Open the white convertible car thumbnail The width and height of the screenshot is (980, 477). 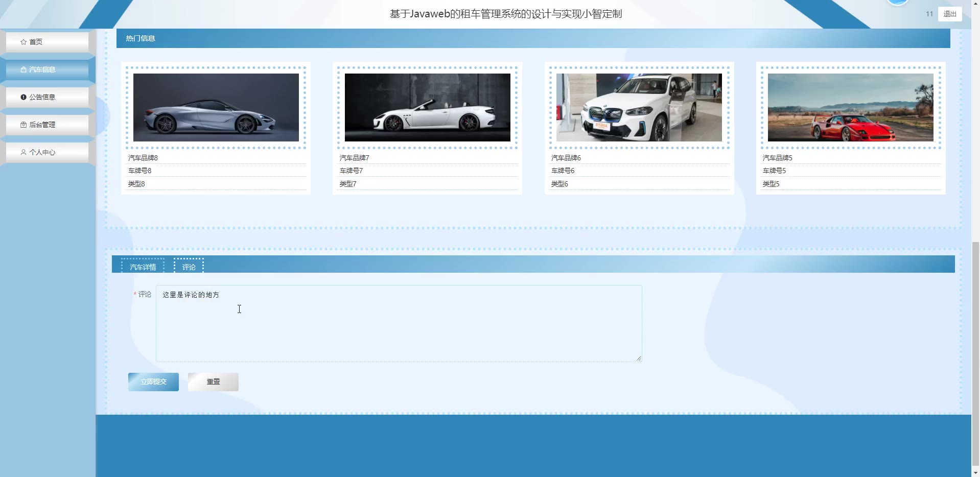(x=428, y=107)
